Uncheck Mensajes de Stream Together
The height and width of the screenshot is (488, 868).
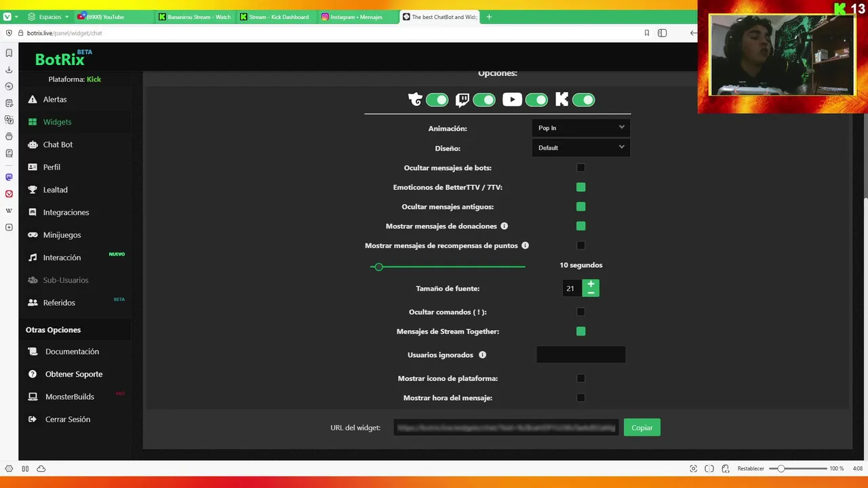[x=580, y=331]
